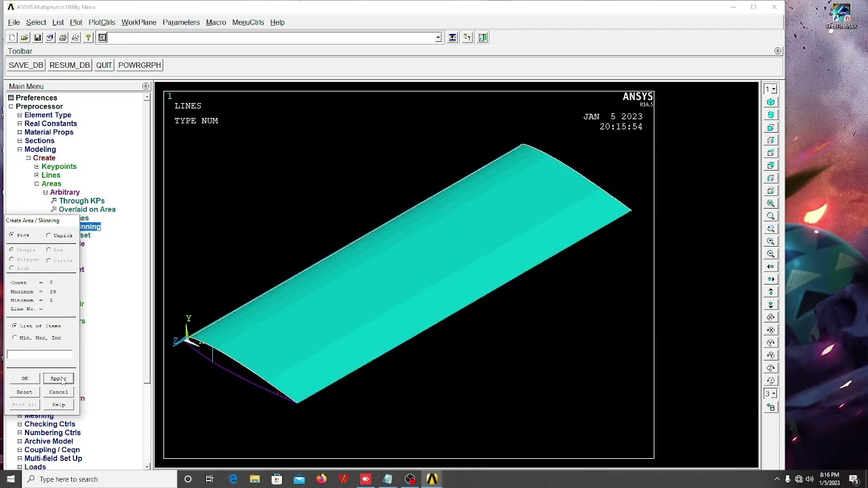
Task: Click inside the picker item input field
Action: coord(40,354)
